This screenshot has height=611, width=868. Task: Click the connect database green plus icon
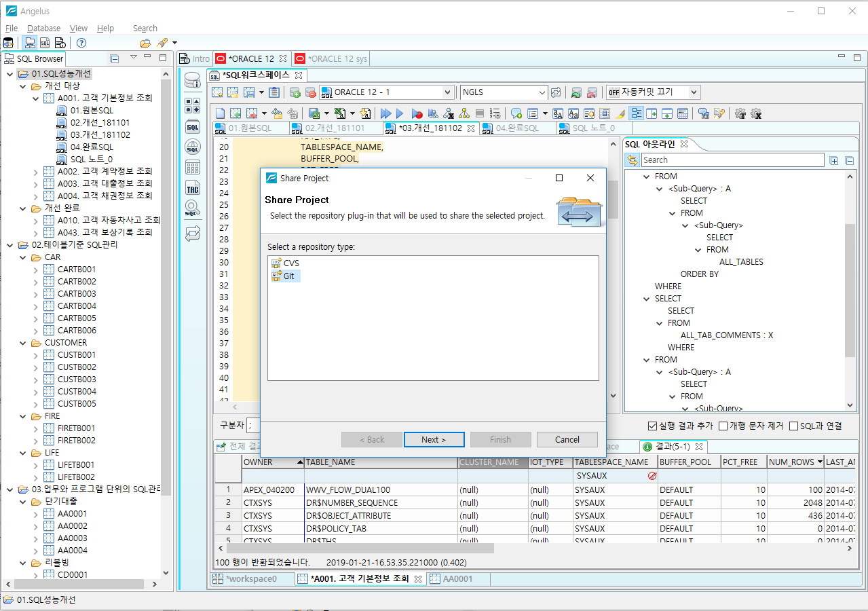[x=295, y=92]
